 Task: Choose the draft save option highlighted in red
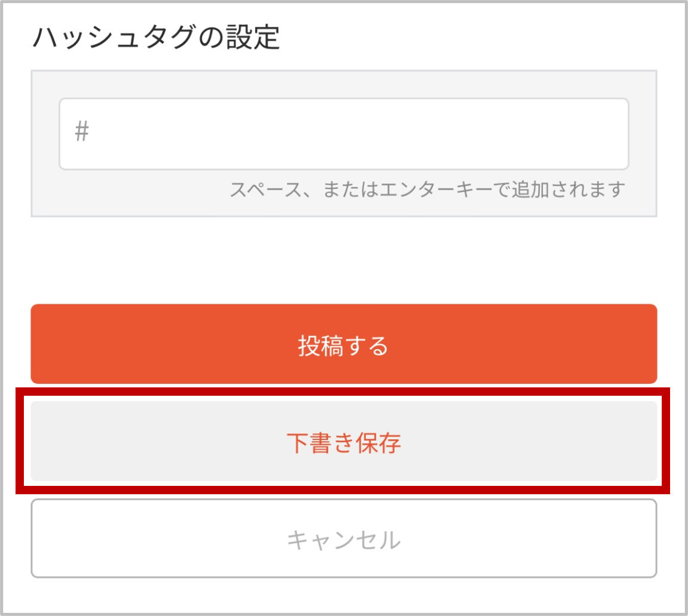point(343,441)
